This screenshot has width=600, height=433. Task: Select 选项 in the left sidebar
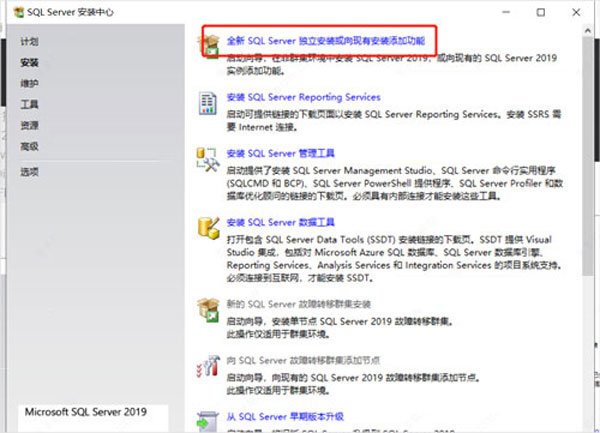click(x=29, y=172)
